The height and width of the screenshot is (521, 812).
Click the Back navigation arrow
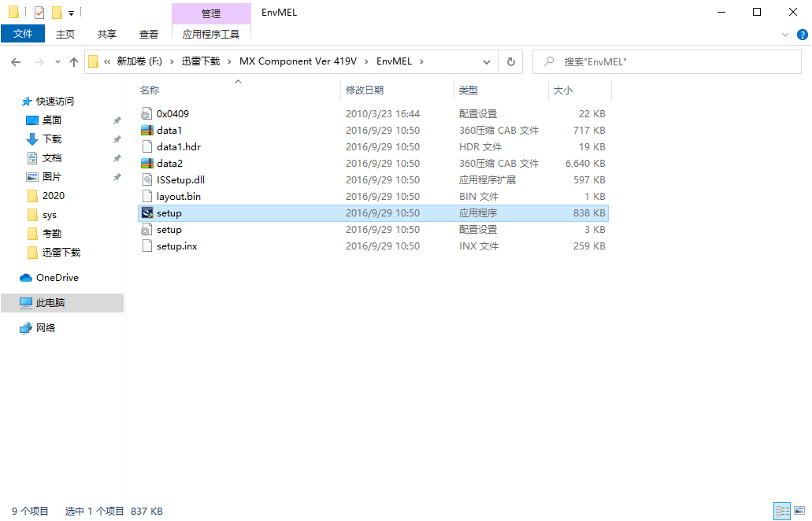pyautogui.click(x=17, y=62)
